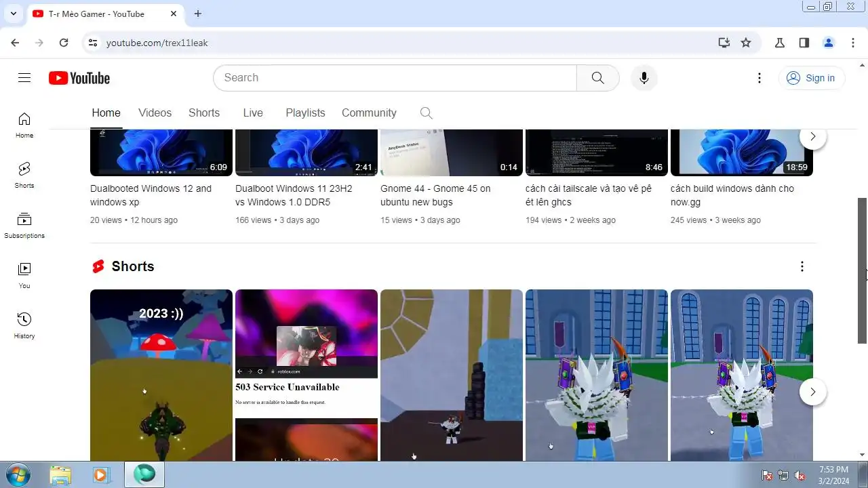Click the muted volume tray icon
Screen dimensions: 868x488
[x=800, y=475]
